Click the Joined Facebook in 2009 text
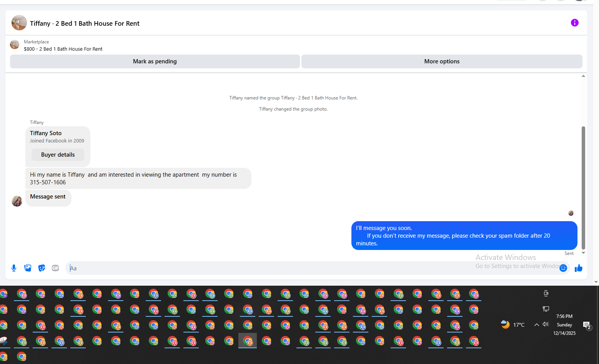The image size is (599, 364). click(57, 141)
